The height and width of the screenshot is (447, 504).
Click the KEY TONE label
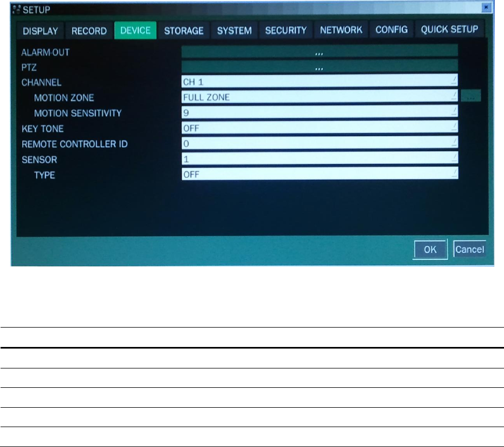[x=42, y=129]
